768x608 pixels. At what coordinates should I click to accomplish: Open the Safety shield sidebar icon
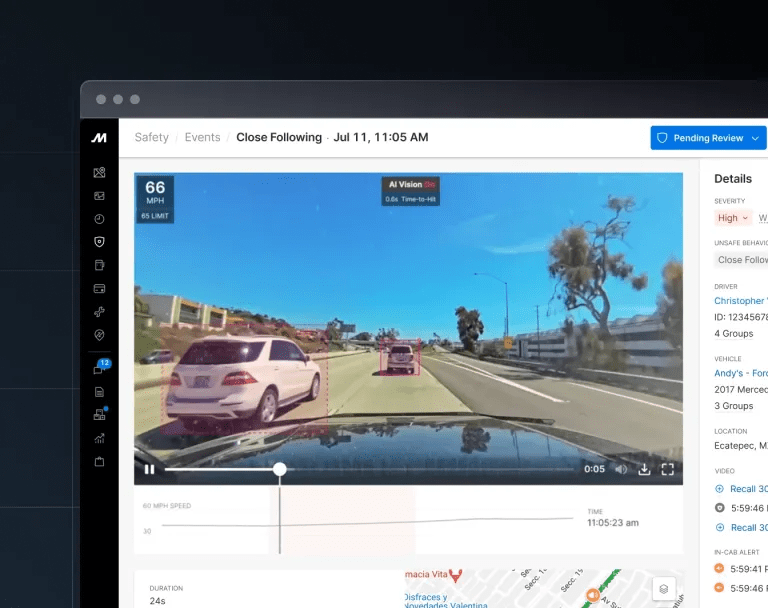99,242
